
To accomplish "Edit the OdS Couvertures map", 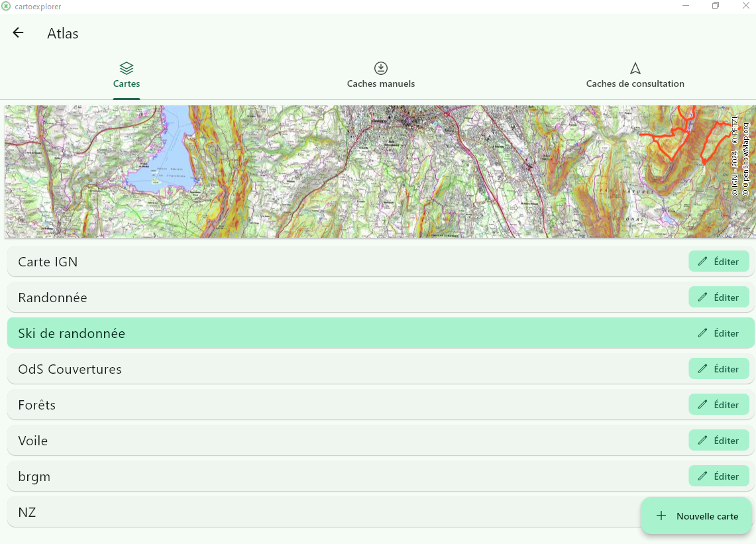I will point(719,369).
